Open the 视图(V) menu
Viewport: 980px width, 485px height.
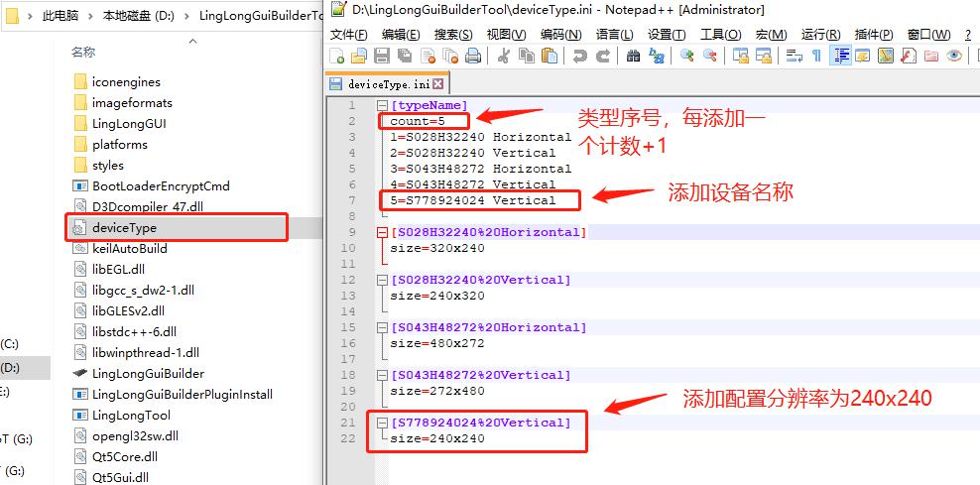click(x=506, y=35)
